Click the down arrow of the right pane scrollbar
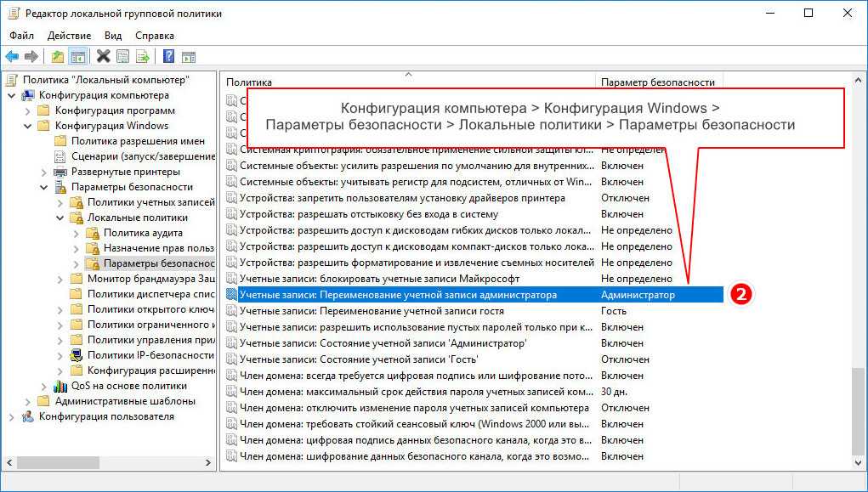The width and height of the screenshot is (868, 492). [x=858, y=462]
